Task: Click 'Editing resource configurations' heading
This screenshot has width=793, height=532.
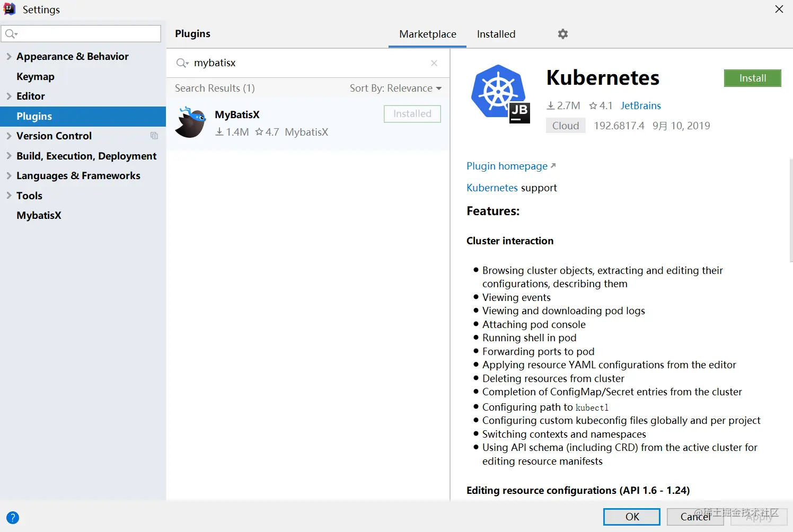Action: 578,490
